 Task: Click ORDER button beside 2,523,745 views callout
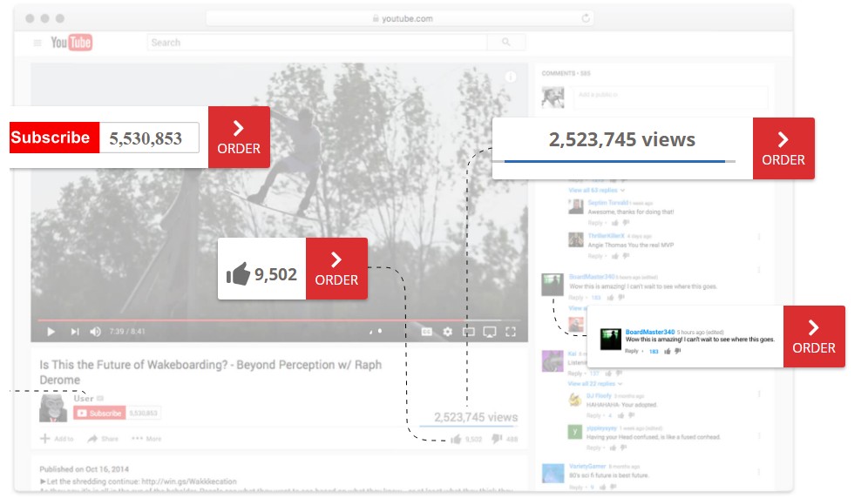click(x=783, y=149)
